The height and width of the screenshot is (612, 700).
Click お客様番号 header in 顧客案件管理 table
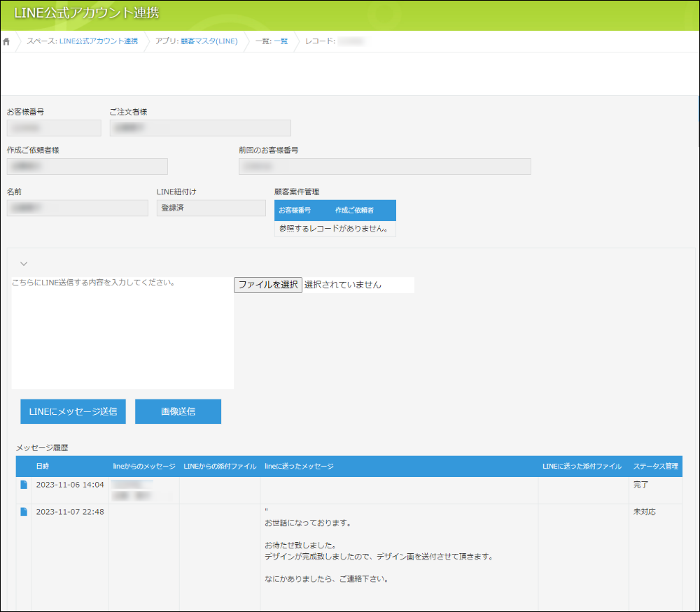tap(295, 210)
